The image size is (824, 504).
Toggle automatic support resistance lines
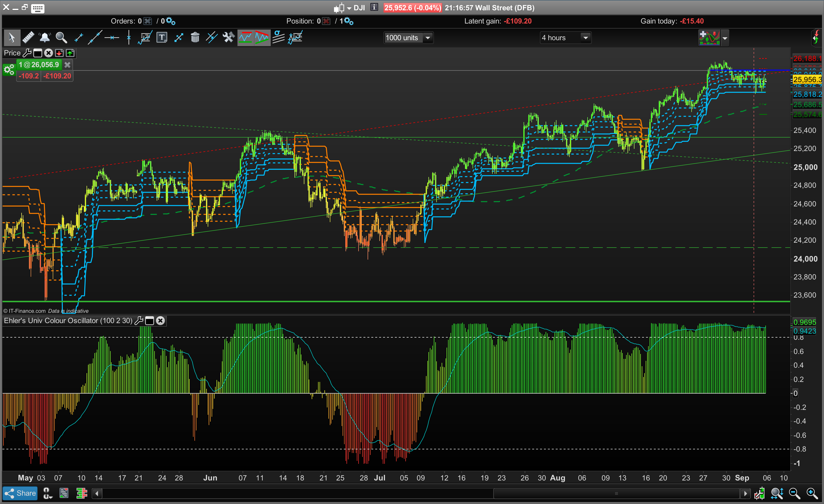point(245,38)
